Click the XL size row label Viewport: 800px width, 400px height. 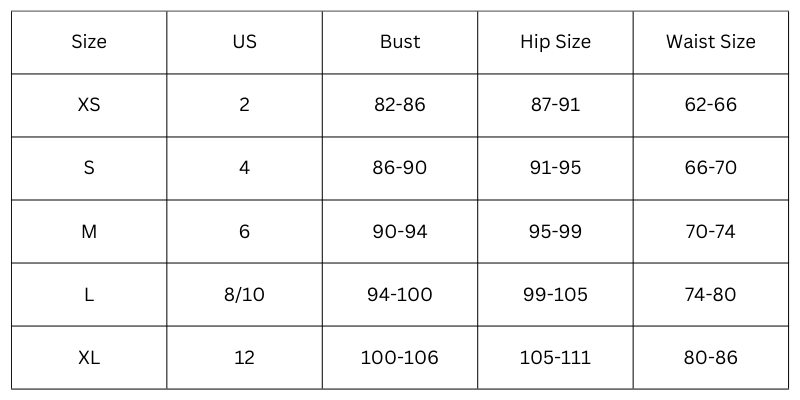pos(89,357)
